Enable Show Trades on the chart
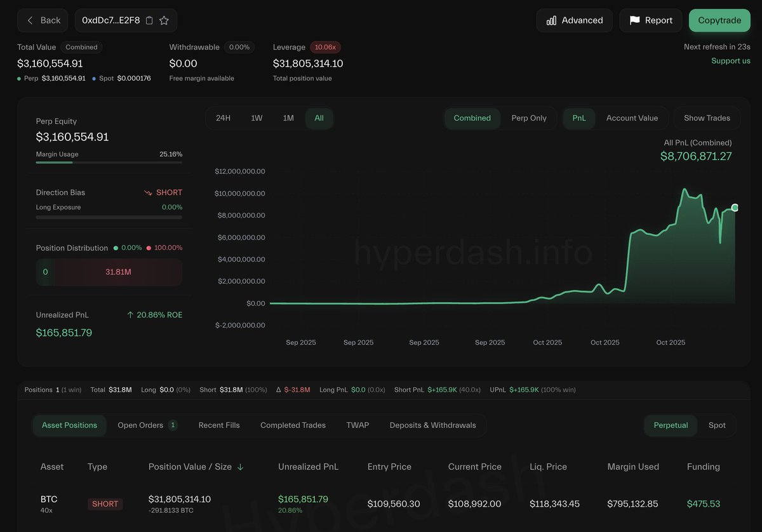The width and height of the screenshot is (762, 532). tap(707, 118)
